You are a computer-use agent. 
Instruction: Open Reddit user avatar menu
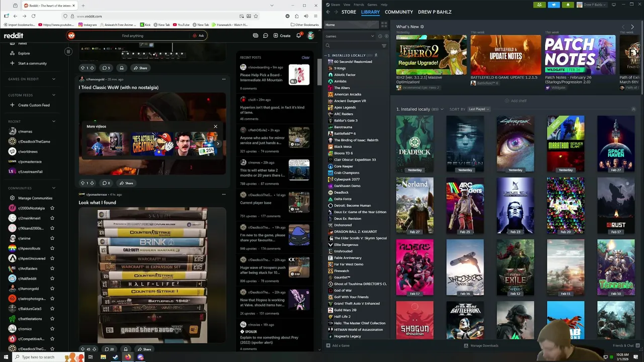(x=311, y=36)
